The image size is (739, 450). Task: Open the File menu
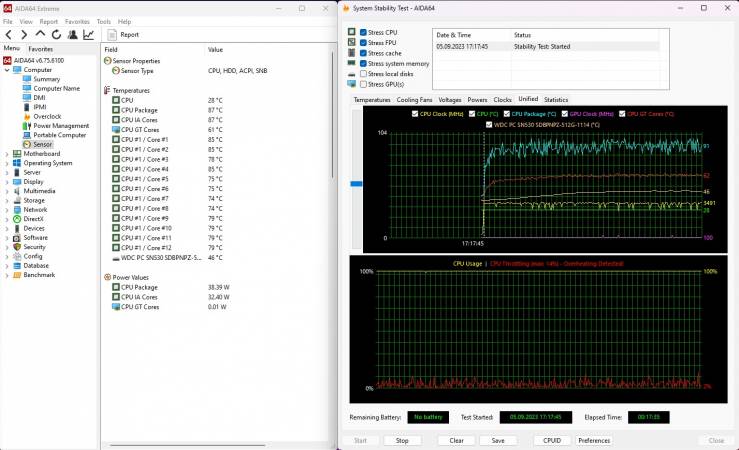8,22
